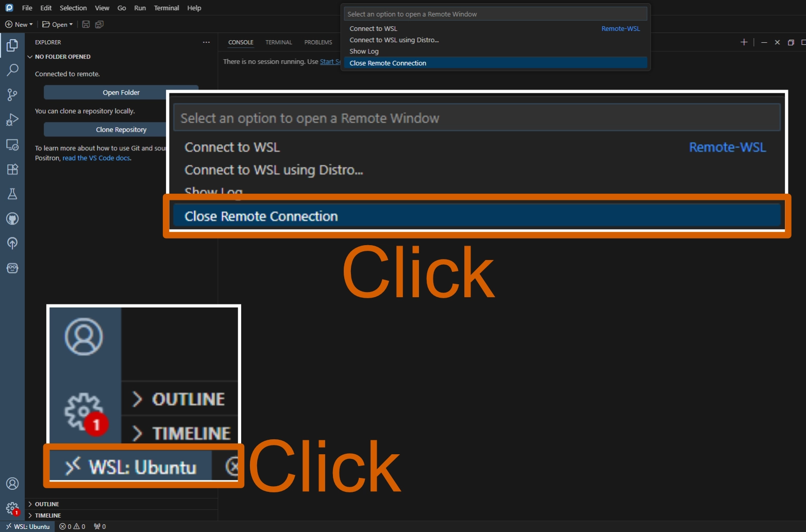This screenshot has width=806, height=532.
Task: Follow the read the VS Code docs link
Action: (96, 158)
